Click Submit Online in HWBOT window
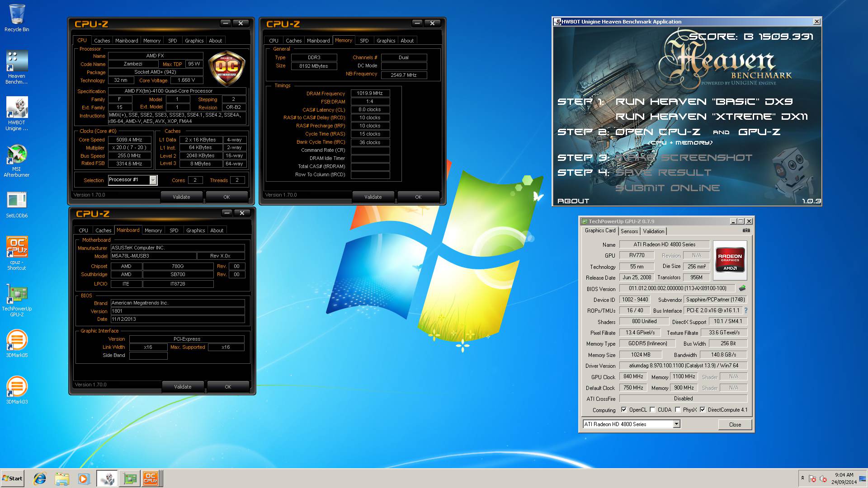Viewport: 868px width, 488px height. [x=667, y=188]
